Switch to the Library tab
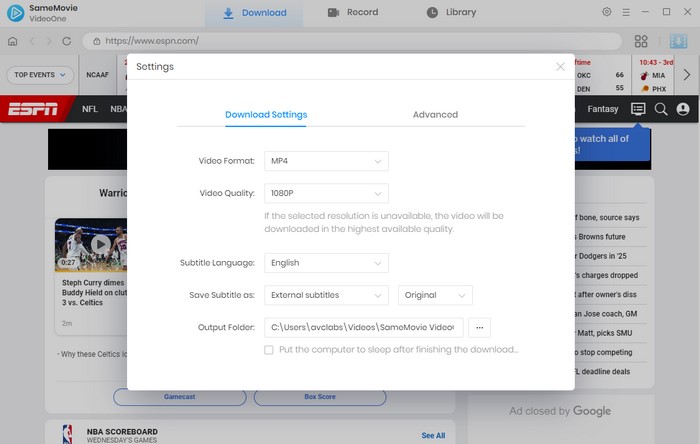Image resolution: width=700 pixels, height=444 pixels. pyautogui.click(x=451, y=12)
